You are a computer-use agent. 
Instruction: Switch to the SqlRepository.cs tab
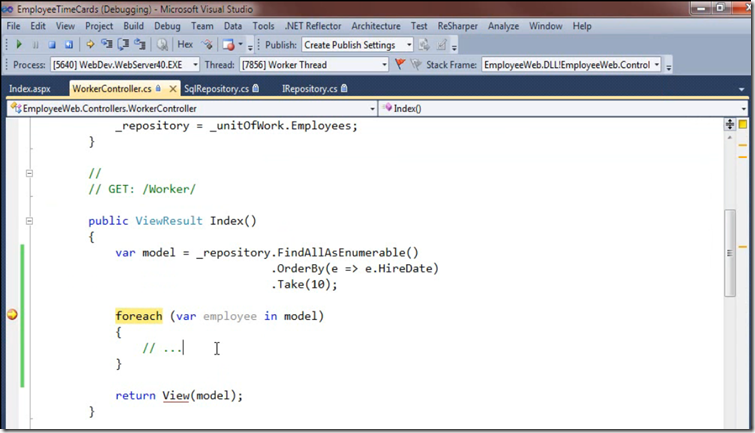[221, 89]
